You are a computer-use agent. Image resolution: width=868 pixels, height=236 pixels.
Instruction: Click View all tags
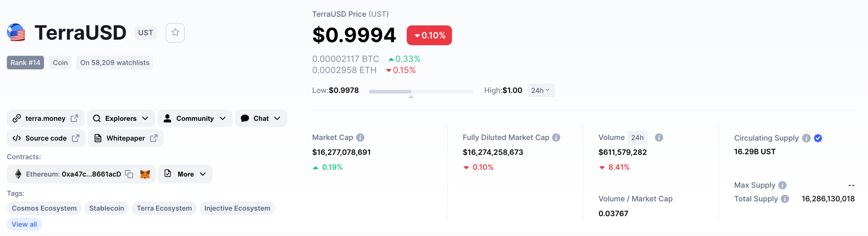pyautogui.click(x=24, y=224)
